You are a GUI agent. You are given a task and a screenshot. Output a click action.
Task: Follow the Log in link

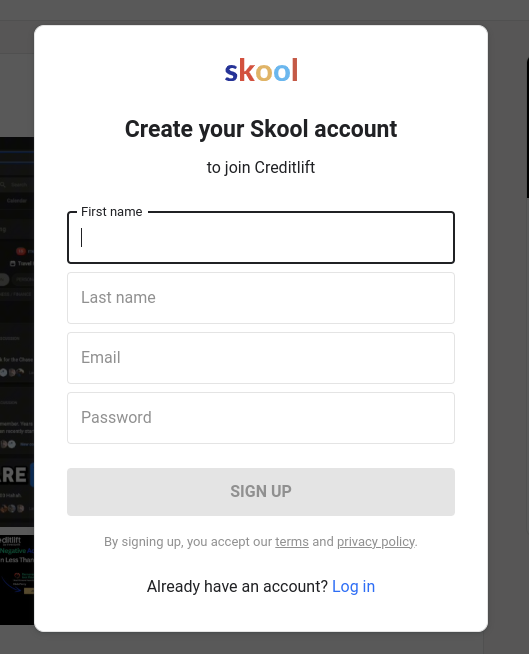point(353,586)
